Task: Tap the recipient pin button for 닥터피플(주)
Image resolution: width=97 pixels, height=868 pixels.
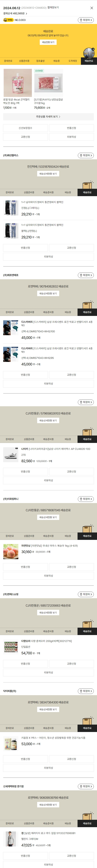Action: pyautogui.click(x=86, y=691)
